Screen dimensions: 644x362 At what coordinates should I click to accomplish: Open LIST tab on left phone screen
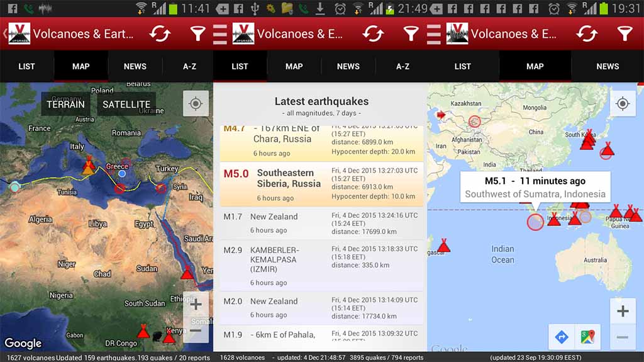point(26,66)
